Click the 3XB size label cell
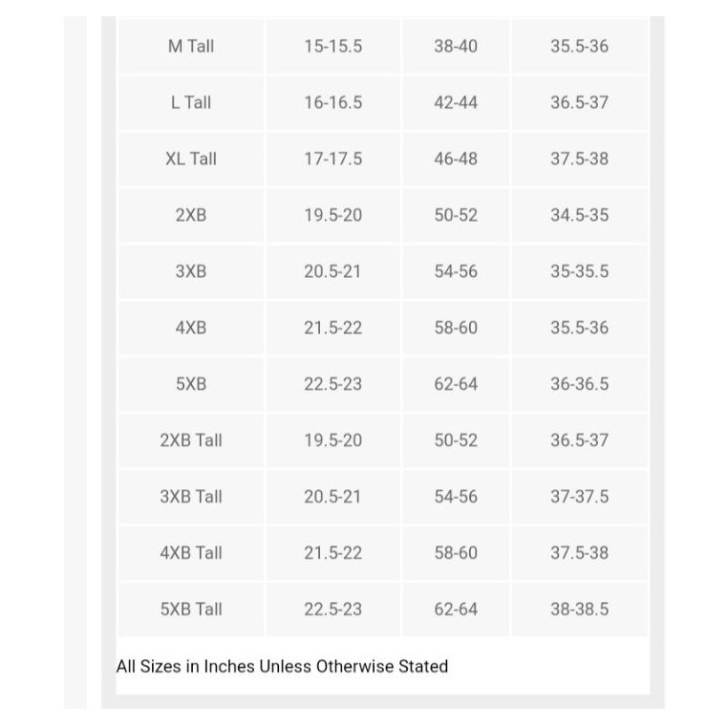Image resolution: width=728 pixels, height=728 pixels. 191,271
